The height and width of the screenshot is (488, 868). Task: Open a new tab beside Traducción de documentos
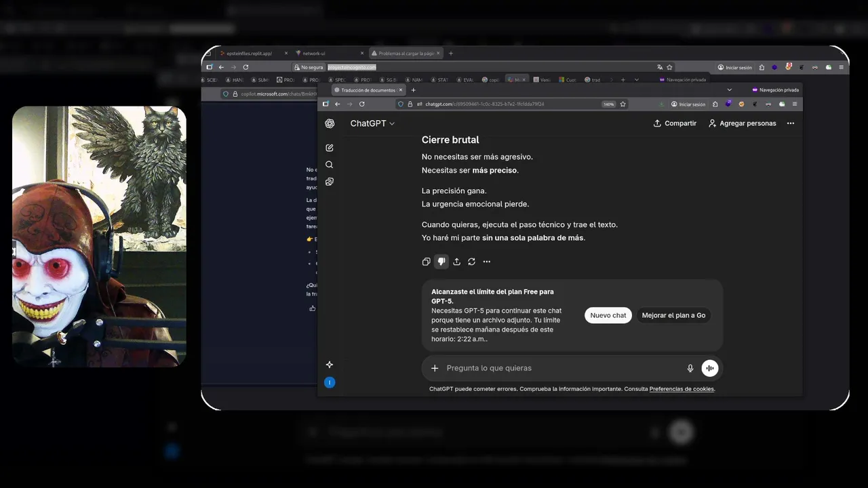tap(413, 89)
